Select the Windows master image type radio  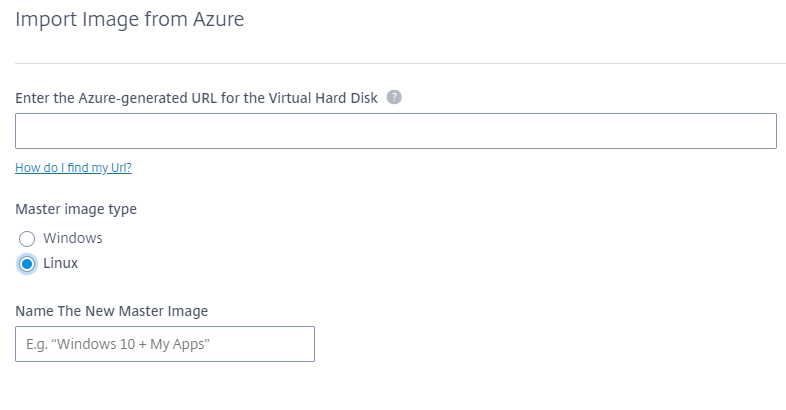[x=27, y=239]
